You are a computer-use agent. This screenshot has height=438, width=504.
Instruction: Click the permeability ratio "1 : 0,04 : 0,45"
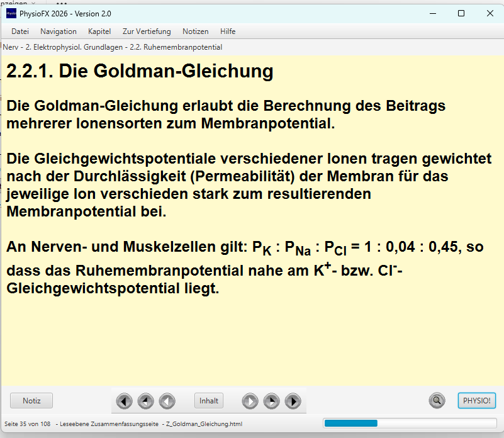412,247
